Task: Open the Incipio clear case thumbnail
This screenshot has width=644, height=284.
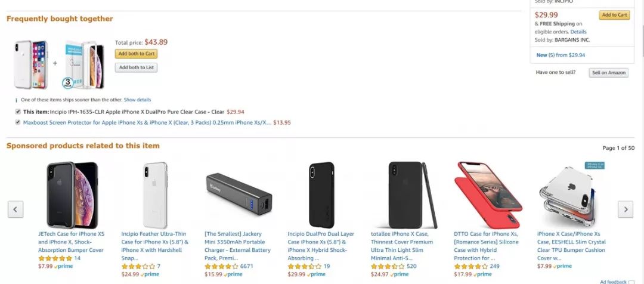Action: point(31,64)
